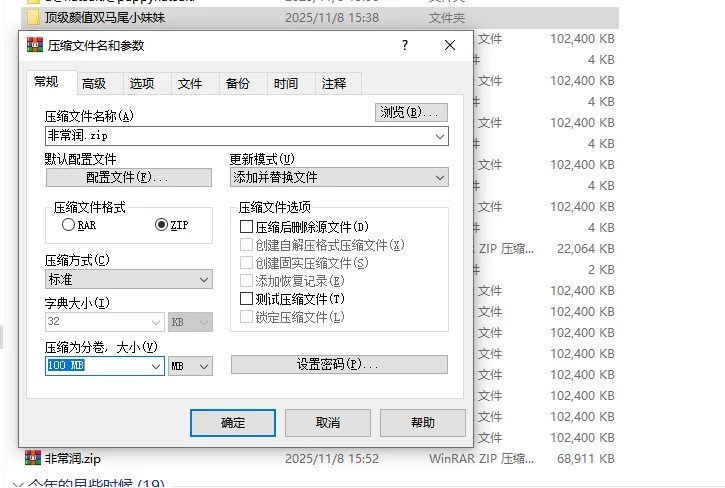This screenshot has height=488, width=725.
Task: Switch to the 高级 tab
Action: click(95, 84)
